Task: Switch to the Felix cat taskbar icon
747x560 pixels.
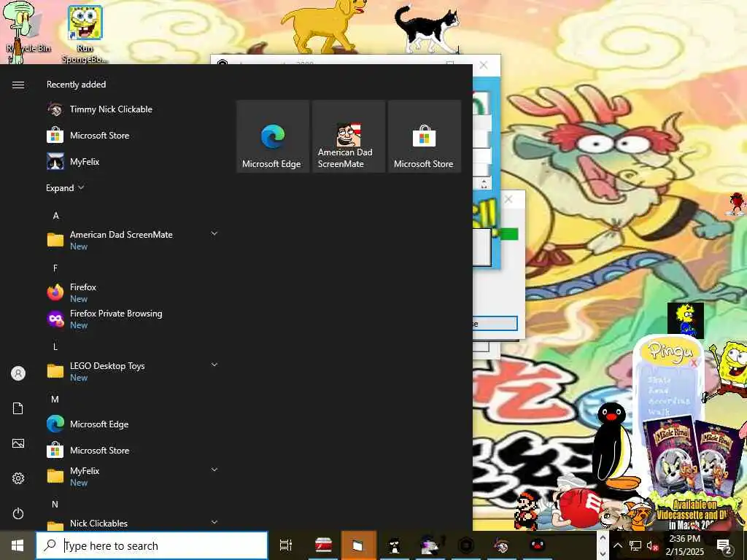Action: pos(394,545)
